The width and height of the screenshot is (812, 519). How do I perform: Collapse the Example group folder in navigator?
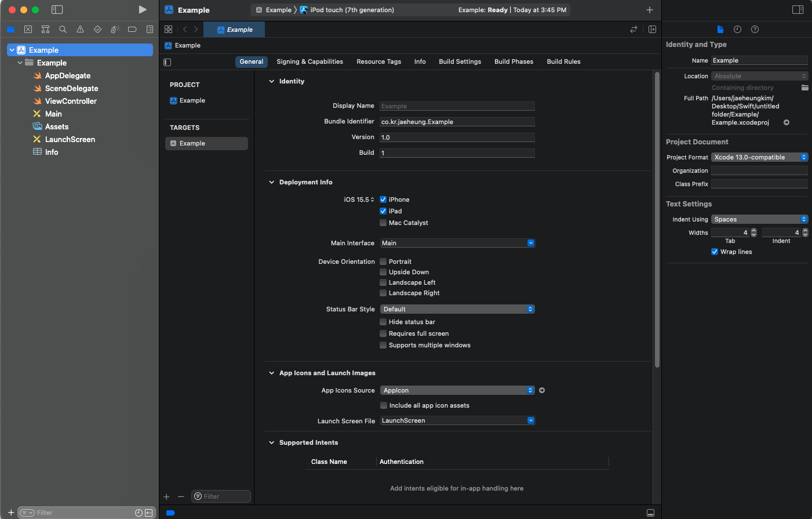pyautogui.click(x=20, y=63)
